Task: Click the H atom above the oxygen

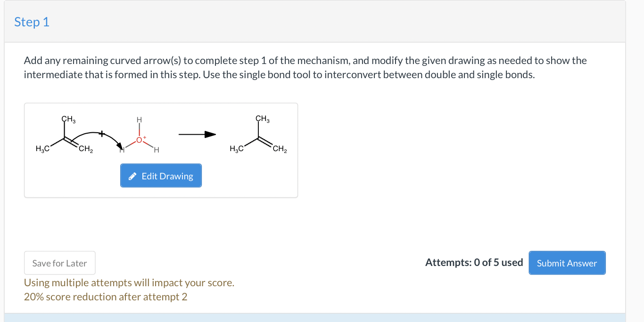Action: coord(139,120)
